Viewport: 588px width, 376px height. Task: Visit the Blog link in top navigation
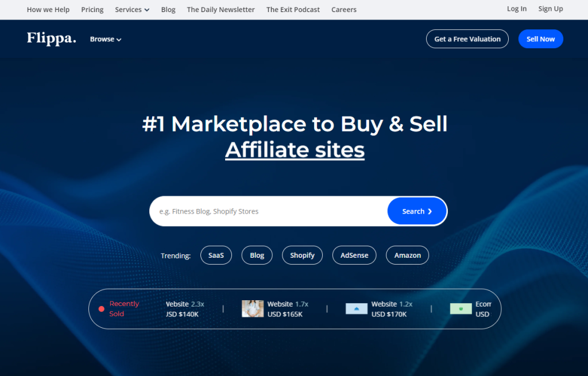[x=168, y=9]
